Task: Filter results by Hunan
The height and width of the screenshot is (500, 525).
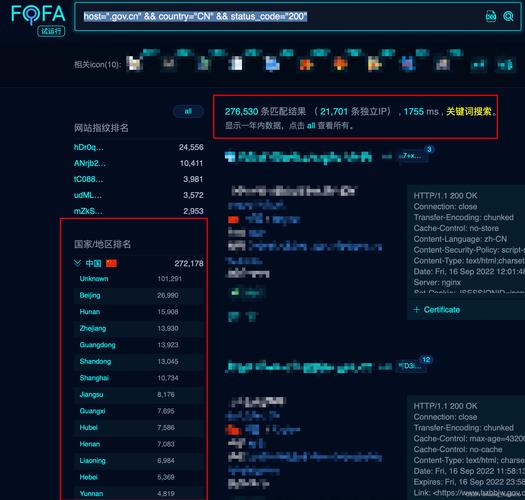Action: (x=90, y=312)
